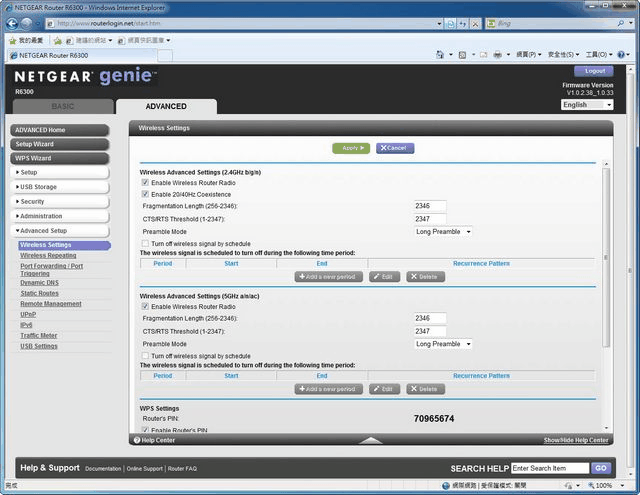Open WPS Wizard menu item
Viewport: 640px width, 495px height.
(60, 158)
